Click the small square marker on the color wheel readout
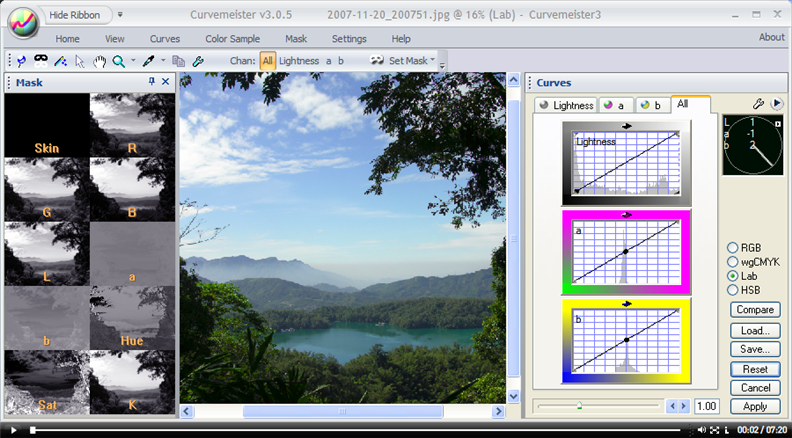The height and width of the screenshot is (438, 792). pos(778,123)
